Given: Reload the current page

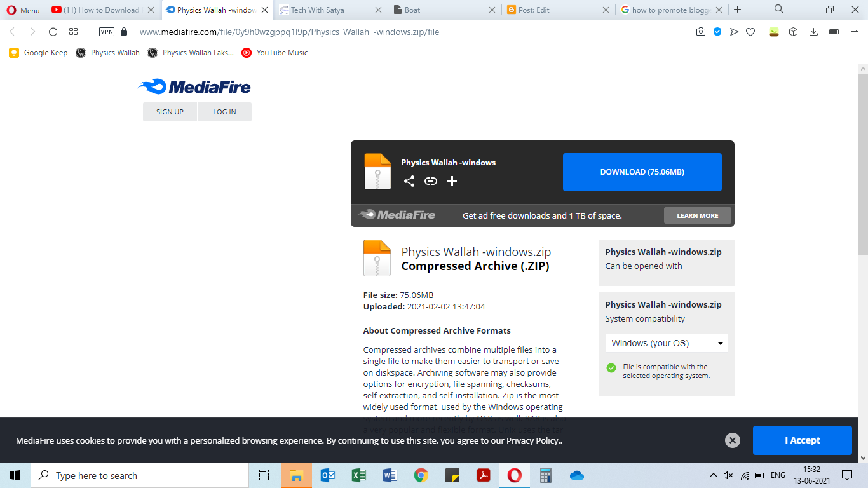Looking at the screenshot, I should click(x=53, y=32).
